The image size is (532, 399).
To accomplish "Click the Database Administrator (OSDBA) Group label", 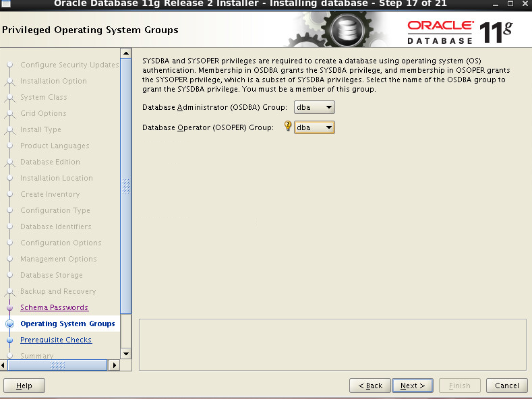I will coord(215,107).
